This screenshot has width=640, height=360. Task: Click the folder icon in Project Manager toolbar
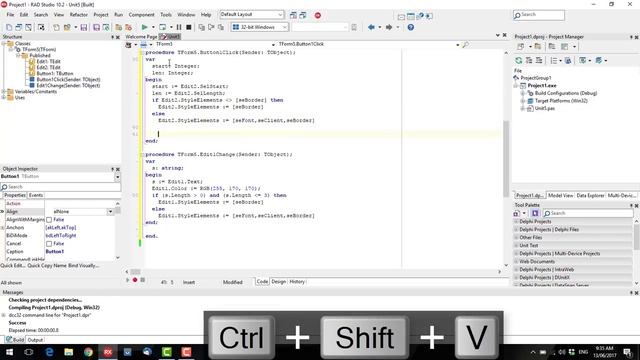(x=538, y=47)
